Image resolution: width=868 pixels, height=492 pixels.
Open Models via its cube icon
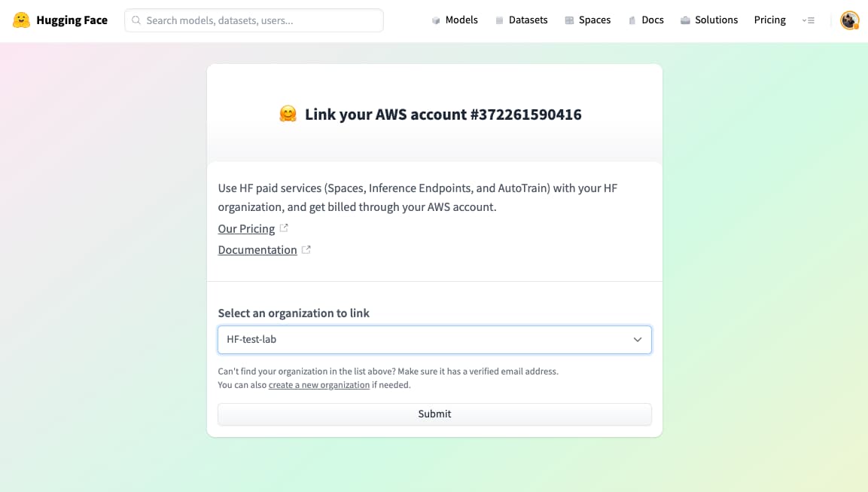tap(436, 20)
